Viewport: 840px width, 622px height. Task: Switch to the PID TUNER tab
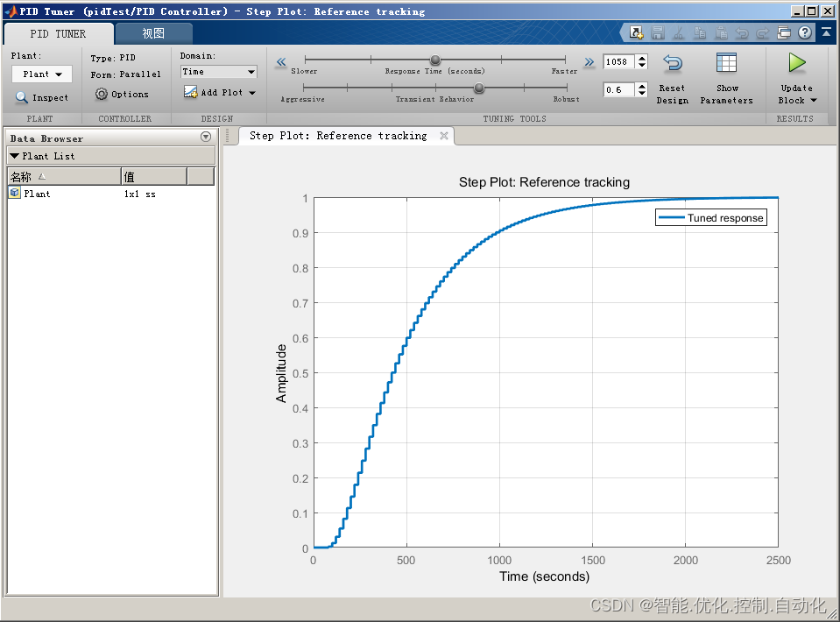pyautogui.click(x=58, y=34)
